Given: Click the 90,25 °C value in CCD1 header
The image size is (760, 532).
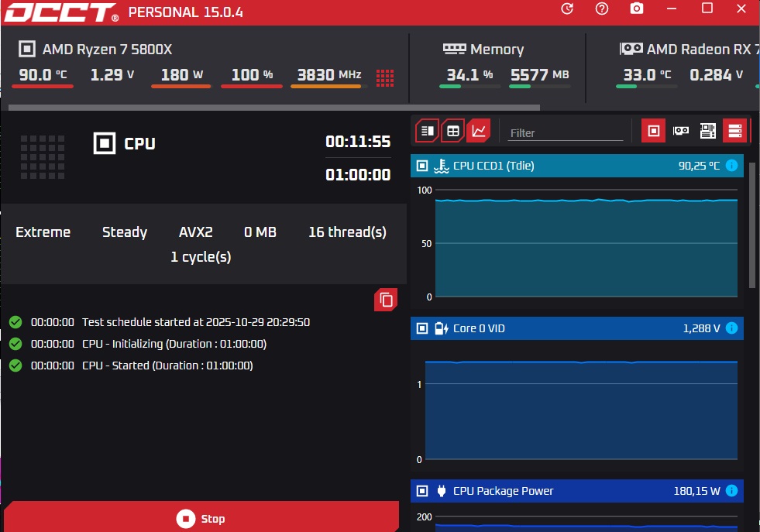Looking at the screenshot, I should pyautogui.click(x=699, y=166).
